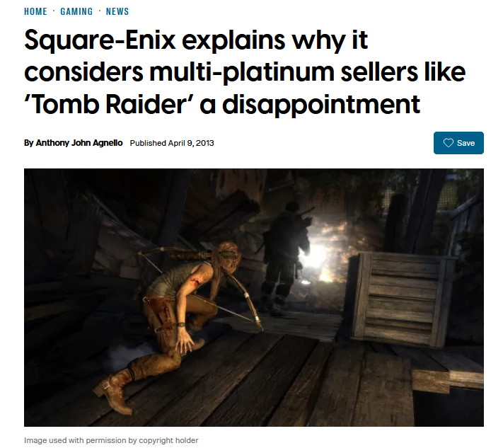Click the dot separator between HOME and GAMING
The image size is (503, 448).
[54, 11]
